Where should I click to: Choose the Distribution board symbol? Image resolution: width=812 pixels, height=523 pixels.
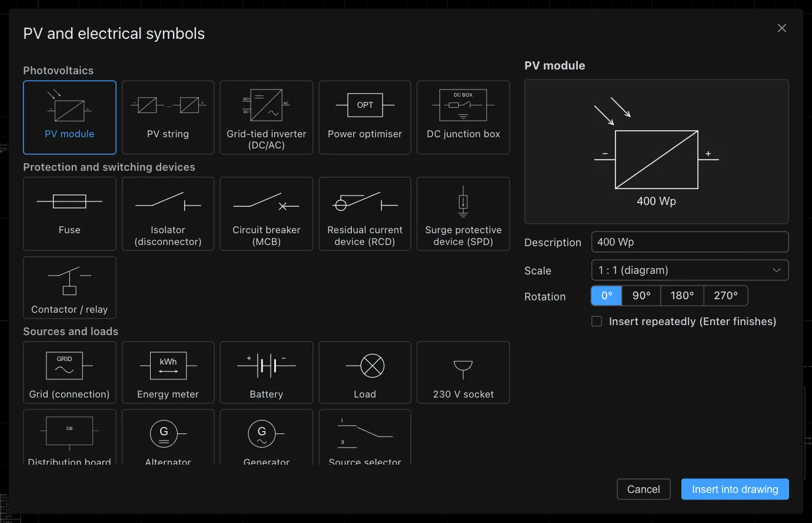point(69,437)
